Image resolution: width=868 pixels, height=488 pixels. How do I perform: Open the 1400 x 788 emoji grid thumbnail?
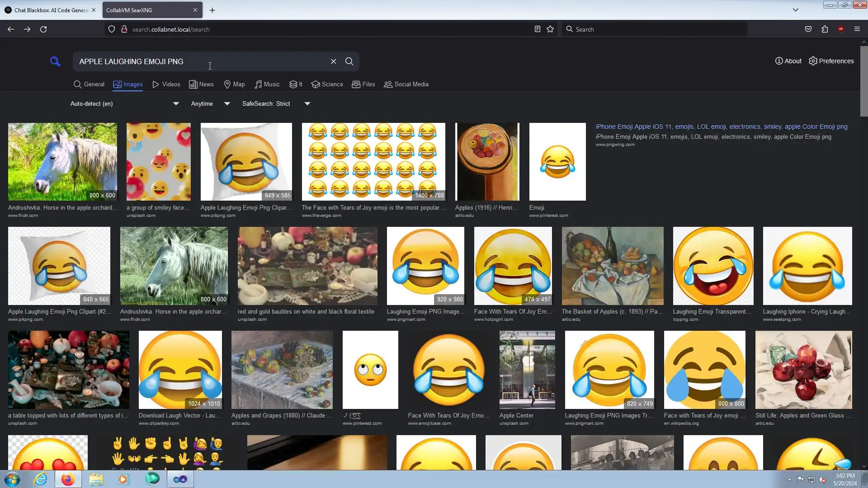coord(373,162)
